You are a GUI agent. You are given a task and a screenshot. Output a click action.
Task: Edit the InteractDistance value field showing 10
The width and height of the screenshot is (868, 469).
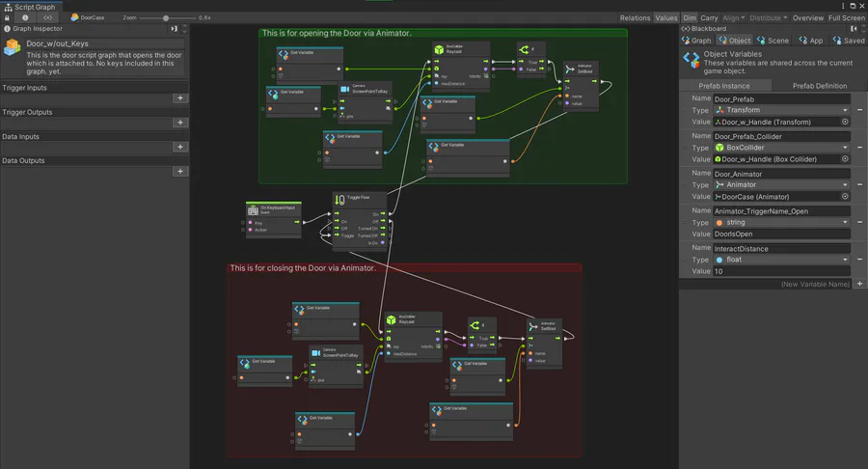tap(781, 271)
